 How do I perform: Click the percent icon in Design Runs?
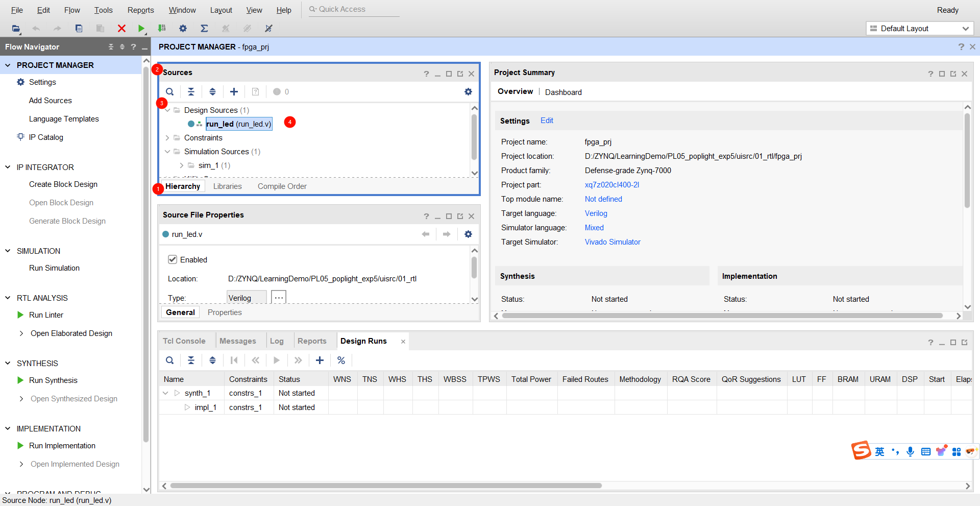tap(341, 360)
